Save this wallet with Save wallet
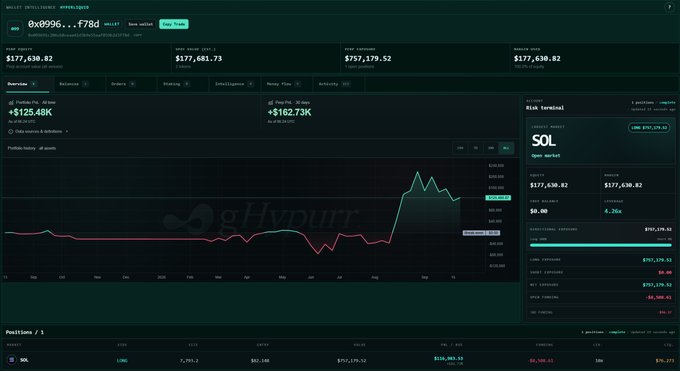The image size is (680, 371). tap(141, 24)
